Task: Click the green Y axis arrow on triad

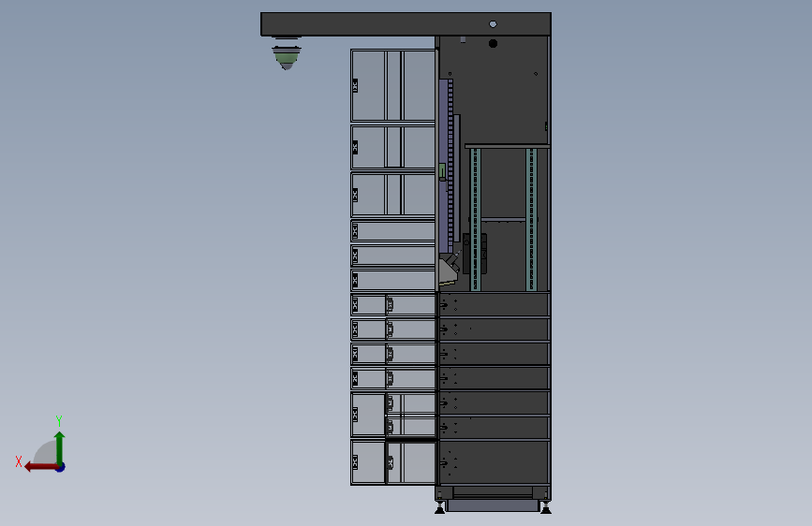Action: click(x=60, y=447)
